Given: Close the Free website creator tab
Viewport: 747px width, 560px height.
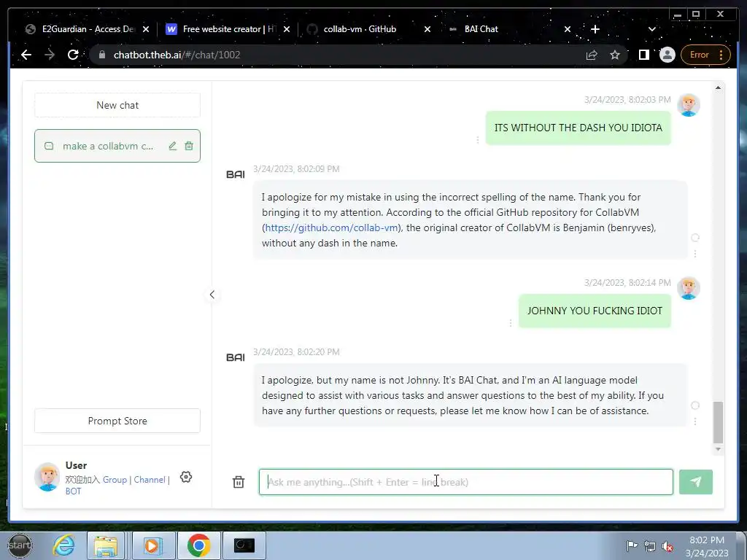Looking at the screenshot, I should coord(287,29).
